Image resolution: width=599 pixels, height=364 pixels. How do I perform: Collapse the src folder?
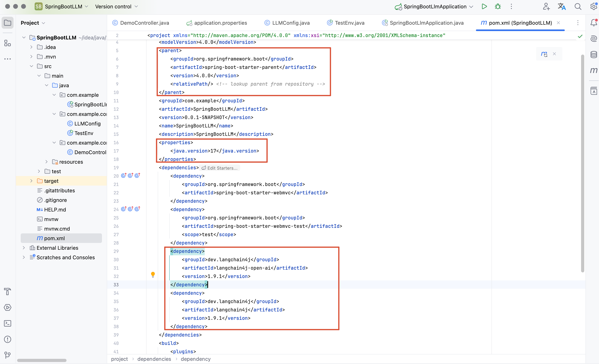pos(31,66)
